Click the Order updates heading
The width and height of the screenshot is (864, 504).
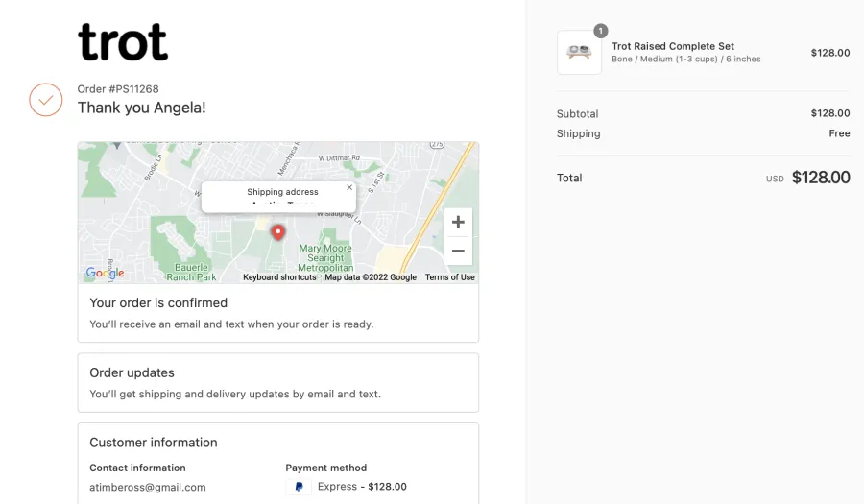click(x=132, y=372)
